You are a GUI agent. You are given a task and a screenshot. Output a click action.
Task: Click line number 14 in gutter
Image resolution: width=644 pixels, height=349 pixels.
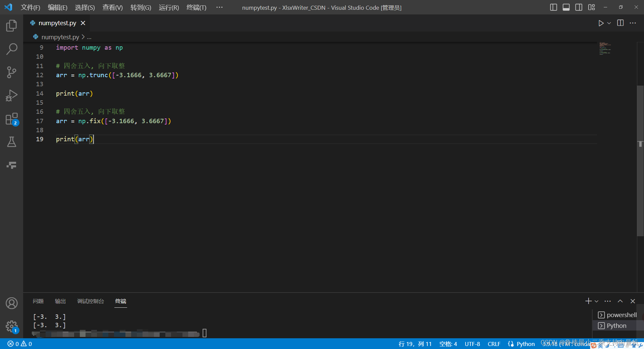tap(40, 93)
